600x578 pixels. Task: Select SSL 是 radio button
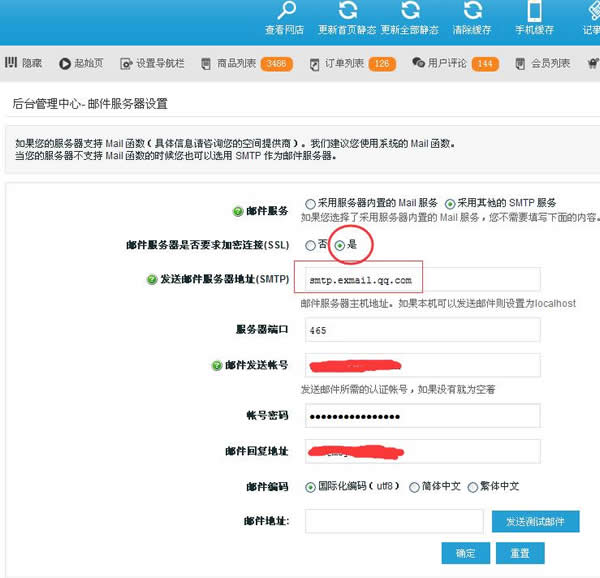(x=339, y=245)
